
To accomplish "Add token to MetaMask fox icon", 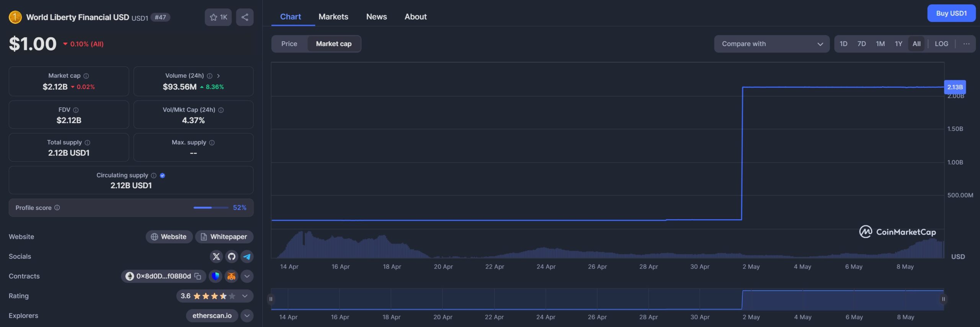I will pyautogui.click(x=231, y=276).
